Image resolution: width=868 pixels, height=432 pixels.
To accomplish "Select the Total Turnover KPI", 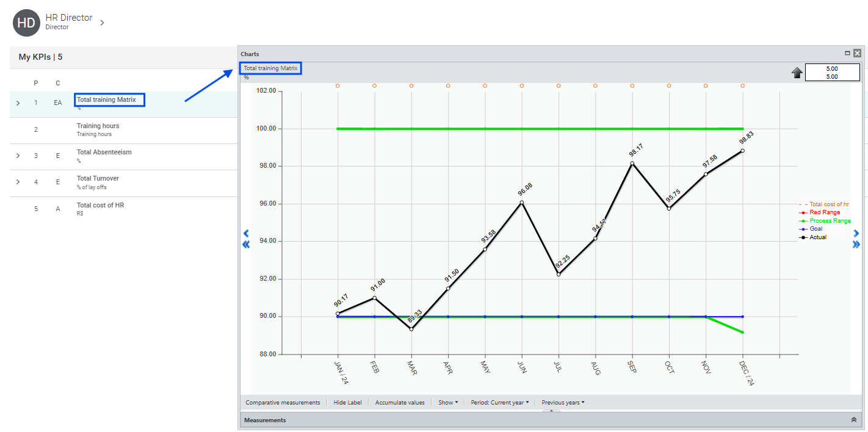I will 98,179.
